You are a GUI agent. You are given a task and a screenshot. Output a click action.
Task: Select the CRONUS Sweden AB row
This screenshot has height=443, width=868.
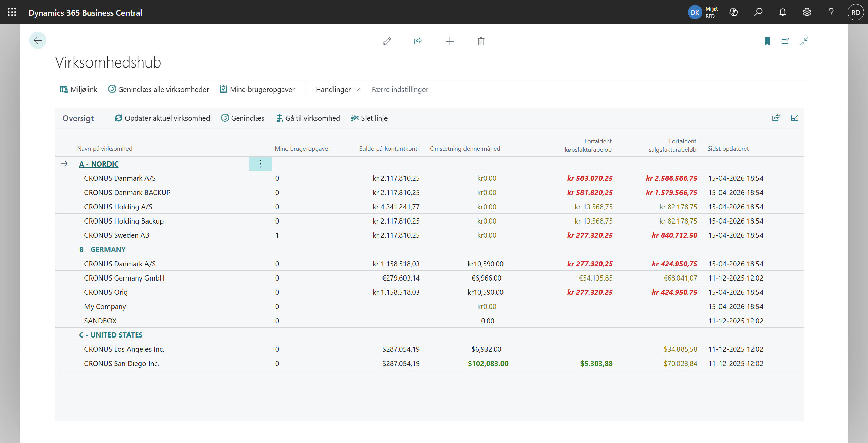click(117, 235)
